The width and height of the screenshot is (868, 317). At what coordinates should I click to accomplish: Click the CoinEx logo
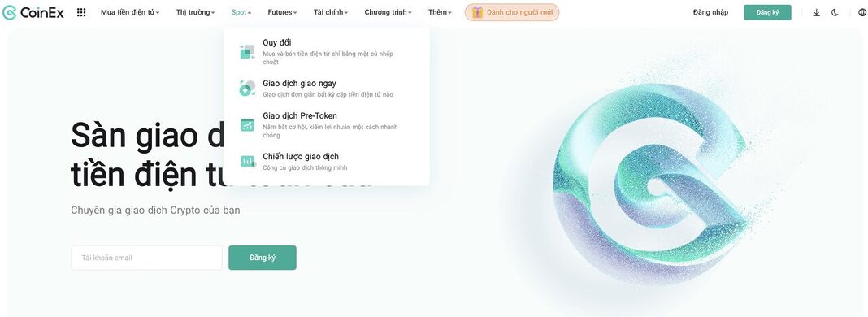[x=33, y=12]
